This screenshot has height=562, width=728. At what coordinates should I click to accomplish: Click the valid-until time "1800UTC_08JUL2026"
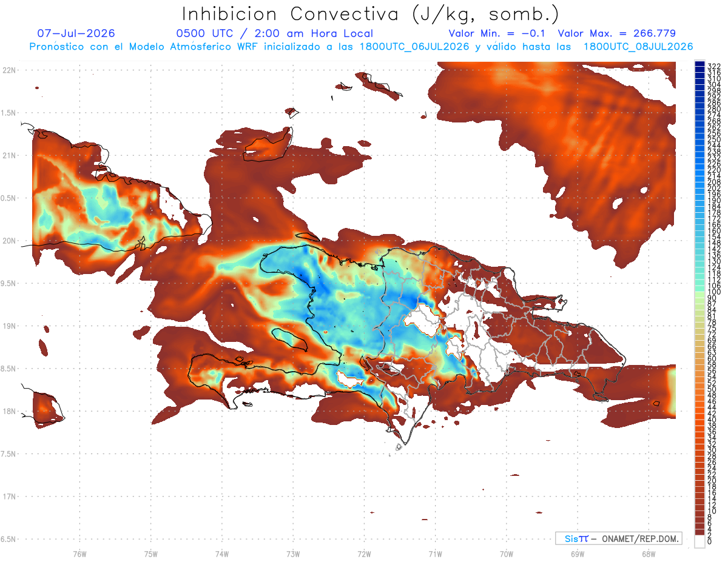638,47
